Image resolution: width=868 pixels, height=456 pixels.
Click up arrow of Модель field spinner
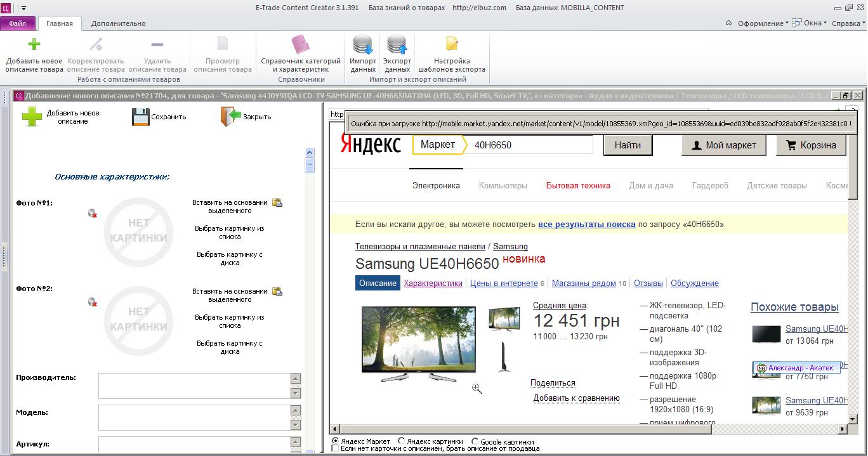[296, 411]
